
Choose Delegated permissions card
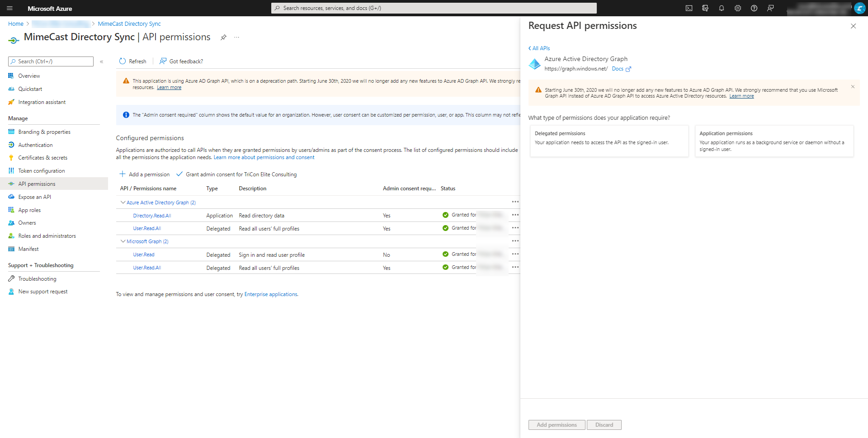click(x=609, y=141)
